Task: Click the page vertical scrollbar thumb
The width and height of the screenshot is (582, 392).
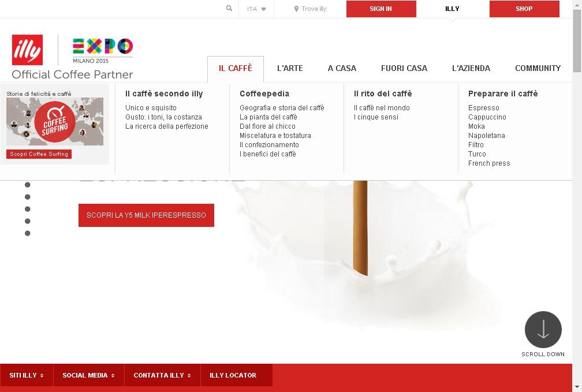Action: (577, 41)
